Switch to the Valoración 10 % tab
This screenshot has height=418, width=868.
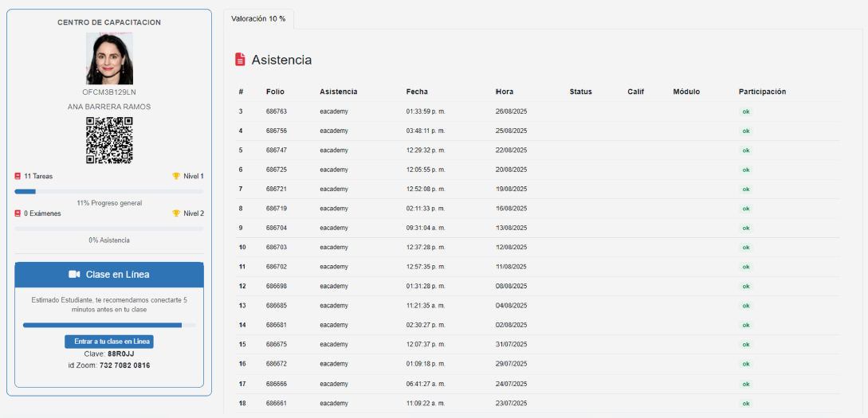(258, 19)
